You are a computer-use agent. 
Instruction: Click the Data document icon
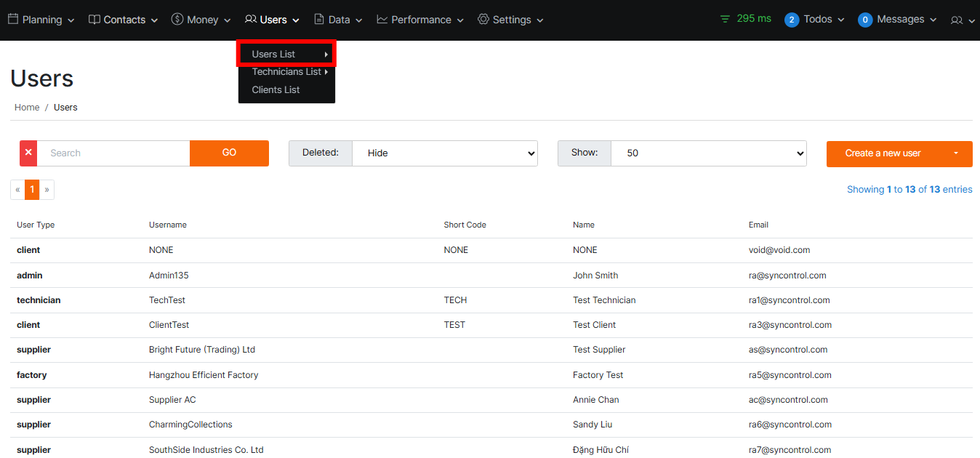pyautogui.click(x=319, y=20)
